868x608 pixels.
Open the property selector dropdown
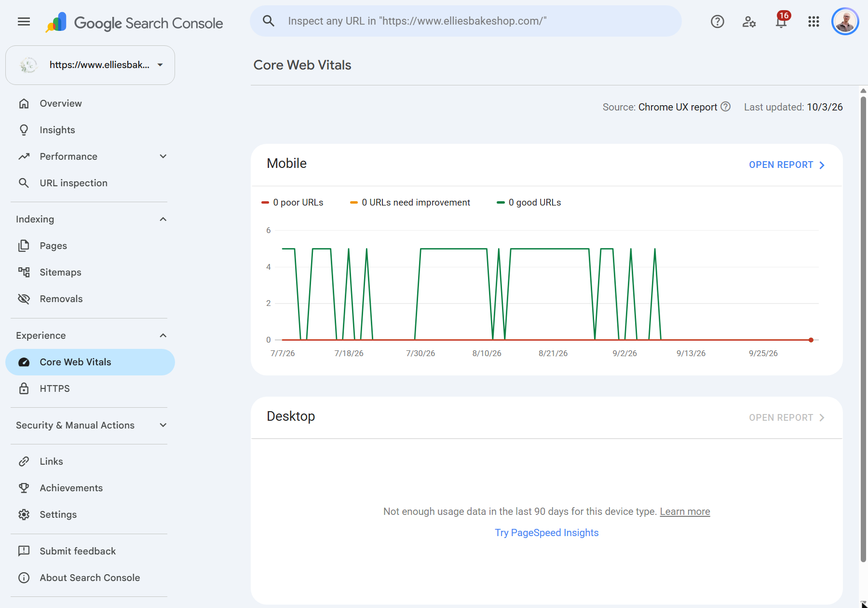pos(90,65)
